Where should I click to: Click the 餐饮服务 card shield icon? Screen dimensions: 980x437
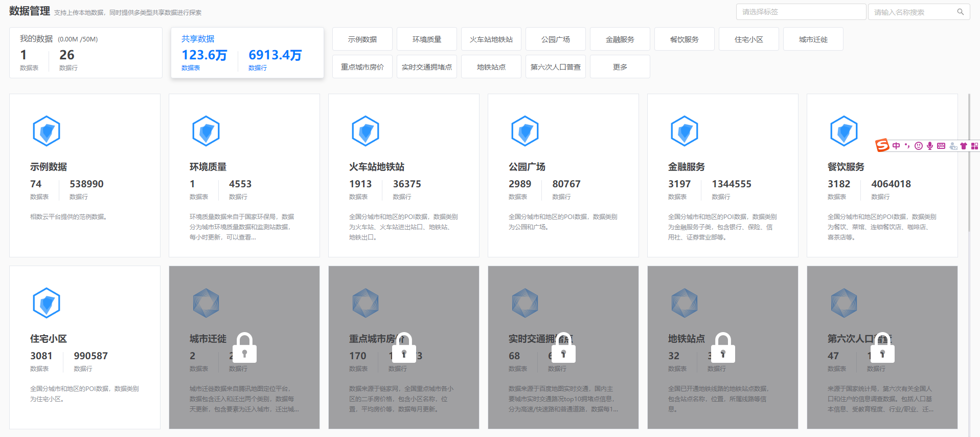[x=844, y=131]
